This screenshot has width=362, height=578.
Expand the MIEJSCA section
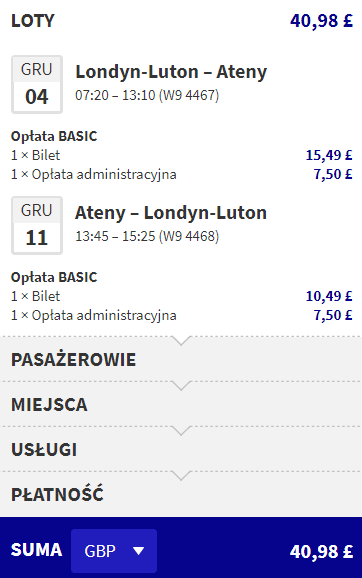click(181, 404)
